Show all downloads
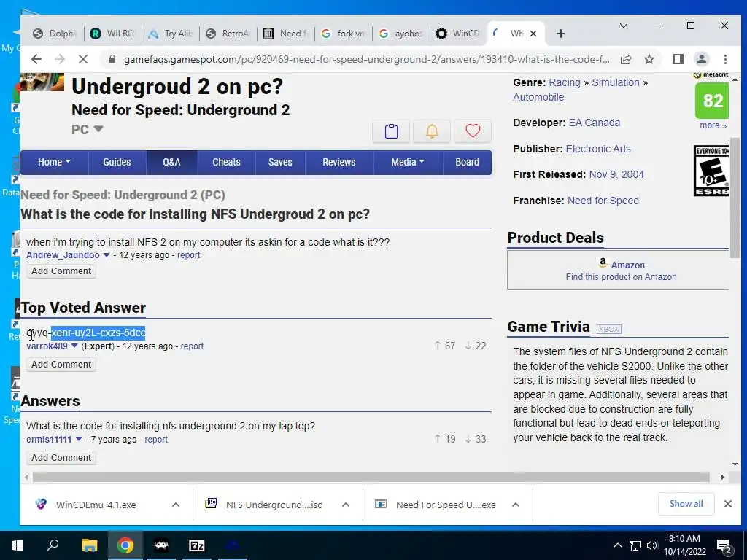 coord(686,504)
